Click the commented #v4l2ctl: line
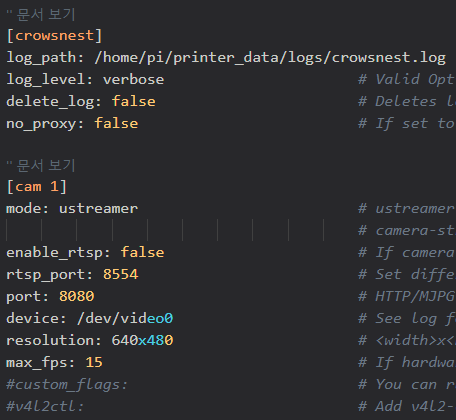 pyautogui.click(x=45, y=406)
